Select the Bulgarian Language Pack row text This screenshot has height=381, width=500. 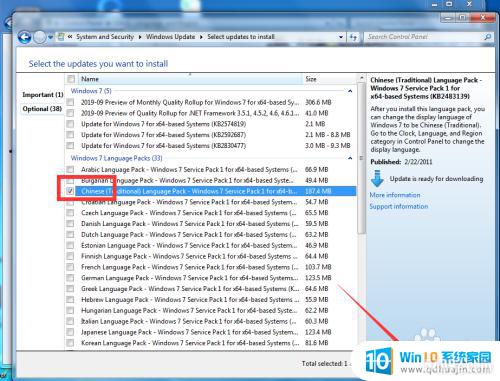[x=187, y=180]
